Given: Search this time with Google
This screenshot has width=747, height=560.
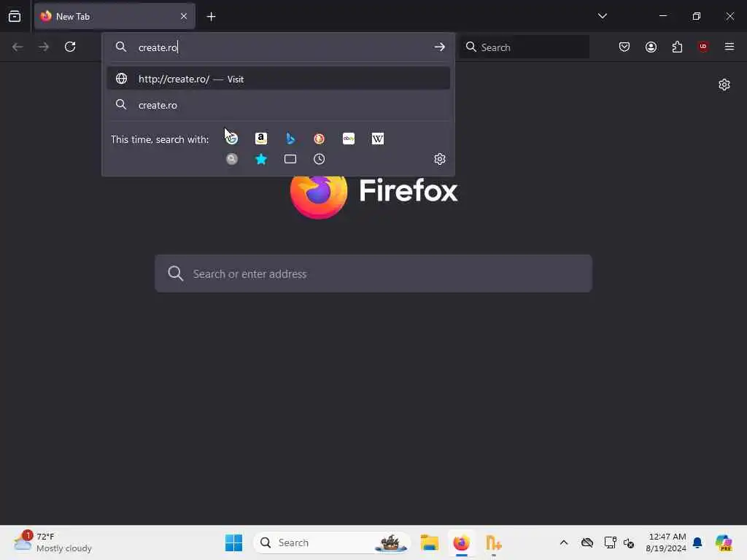Looking at the screenshot, I should (x=232, y=139).
